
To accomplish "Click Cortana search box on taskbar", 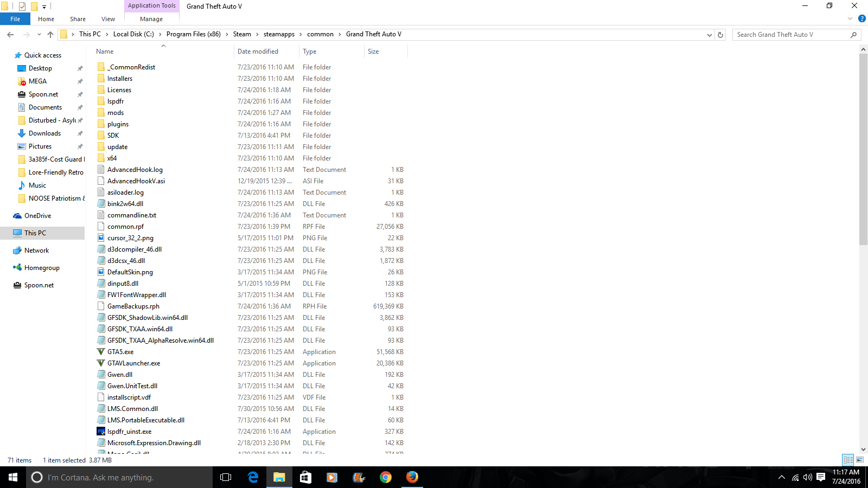I will coord(119,477).
